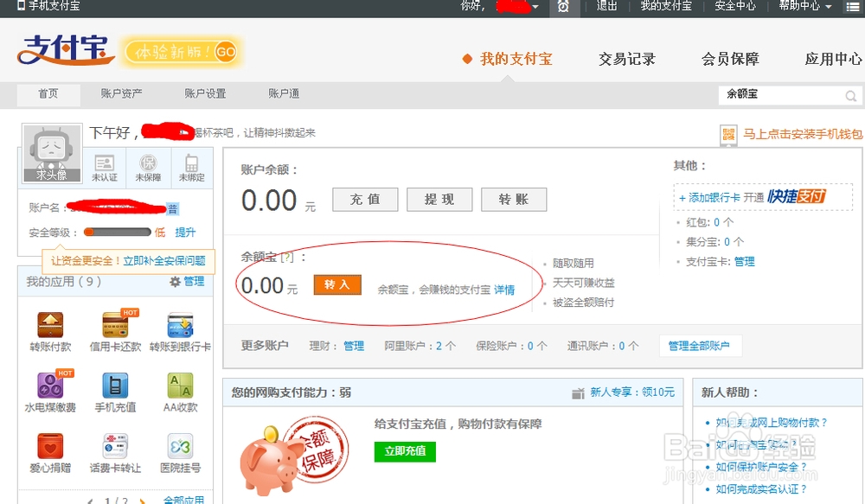Click the security level progress bar
The width and height of the screenshot is (865, 504).
point(117,233)
